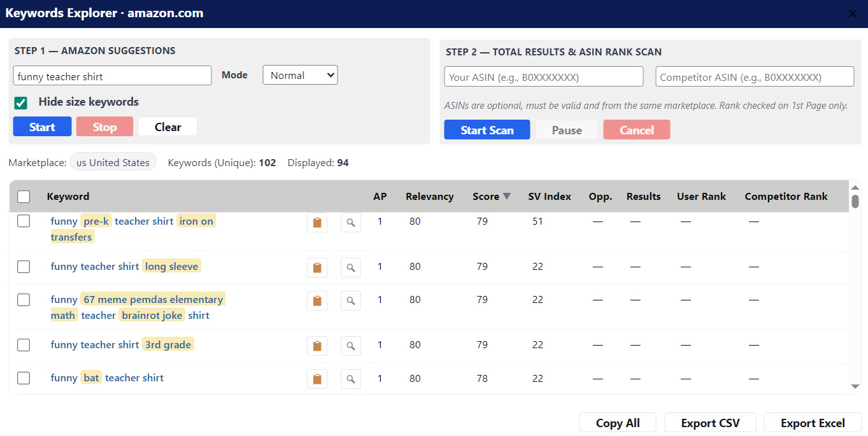Screen dimensions: 868x436
Task: Click the "us United States" marketplace pill
Action: point(113,162)
